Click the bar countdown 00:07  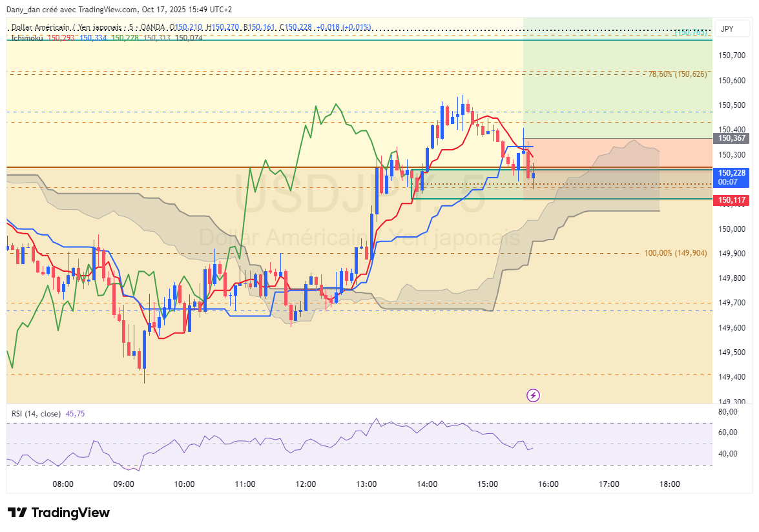(x=727, y=182)
